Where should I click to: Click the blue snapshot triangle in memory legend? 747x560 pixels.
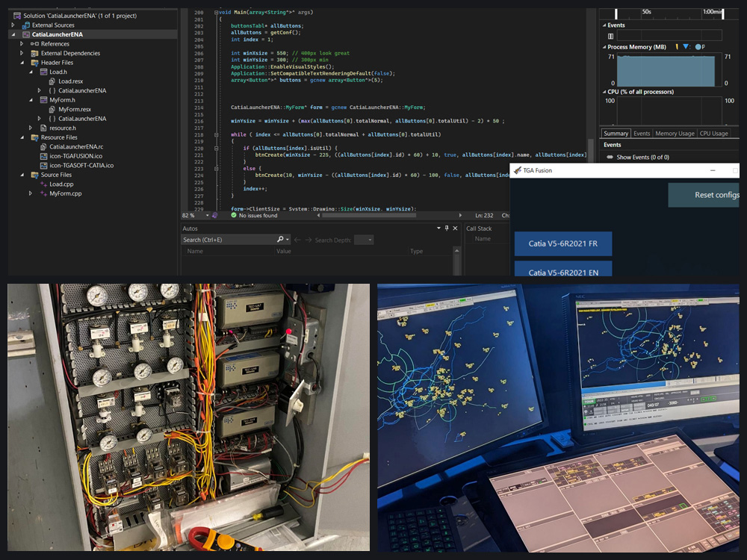pyautogui.click(x=686, y=46)
